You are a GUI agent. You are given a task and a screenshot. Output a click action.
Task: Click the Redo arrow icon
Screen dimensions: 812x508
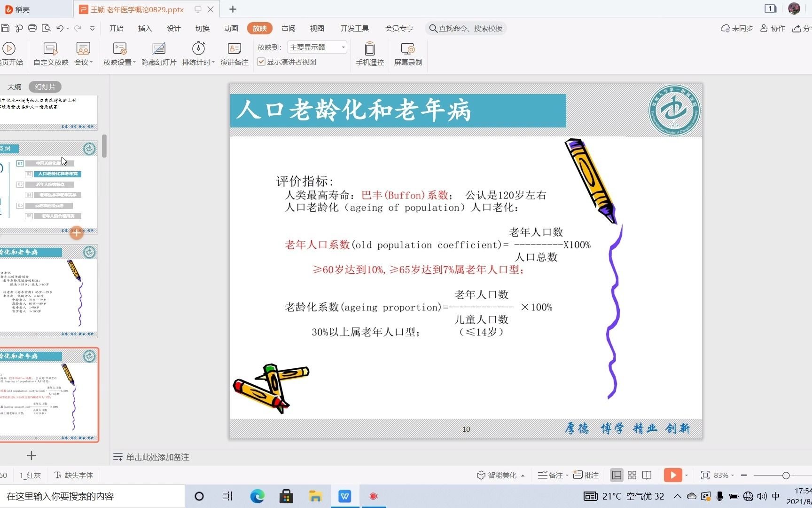(78, 28)
